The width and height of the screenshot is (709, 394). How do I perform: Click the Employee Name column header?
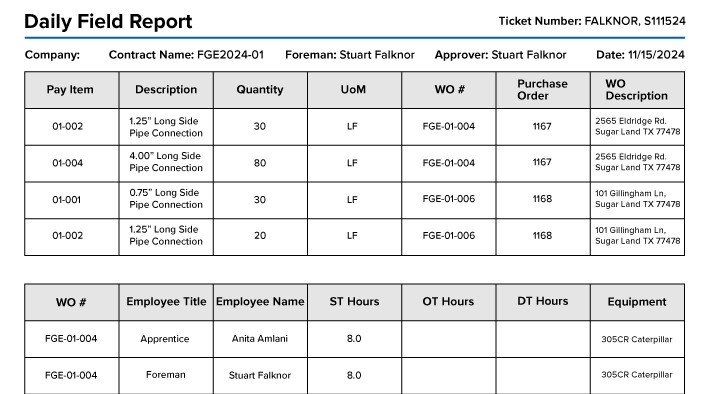coord(260,302)
